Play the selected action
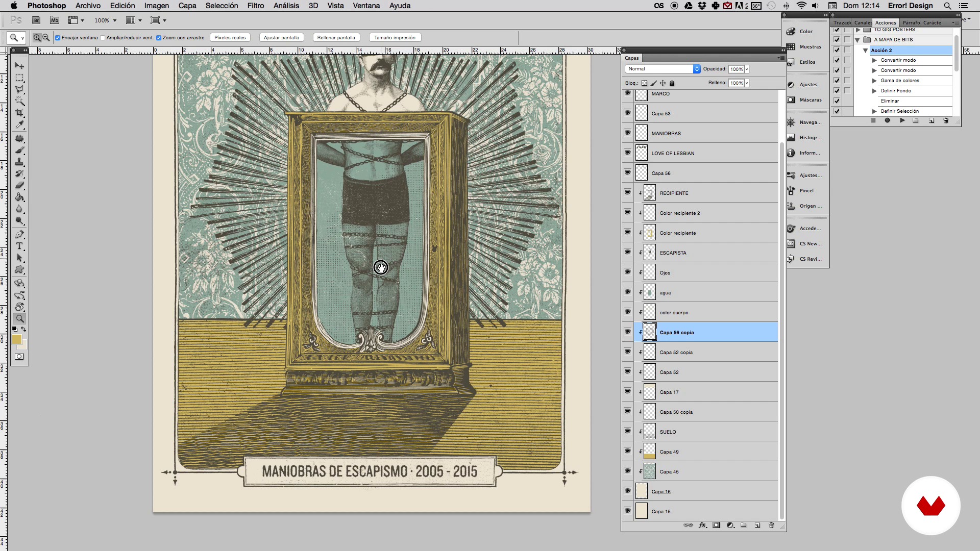 [x=902, y=120]
